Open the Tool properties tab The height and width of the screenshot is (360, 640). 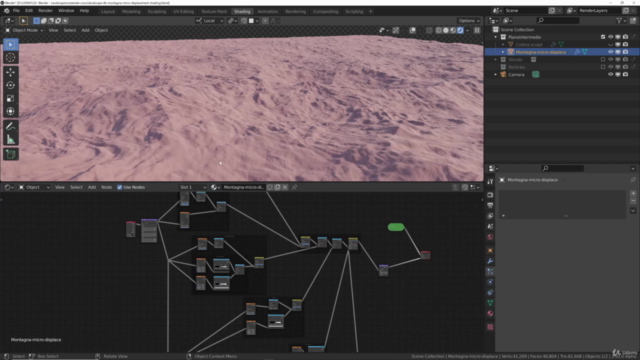pyautogui.click(x=490, y=181)
